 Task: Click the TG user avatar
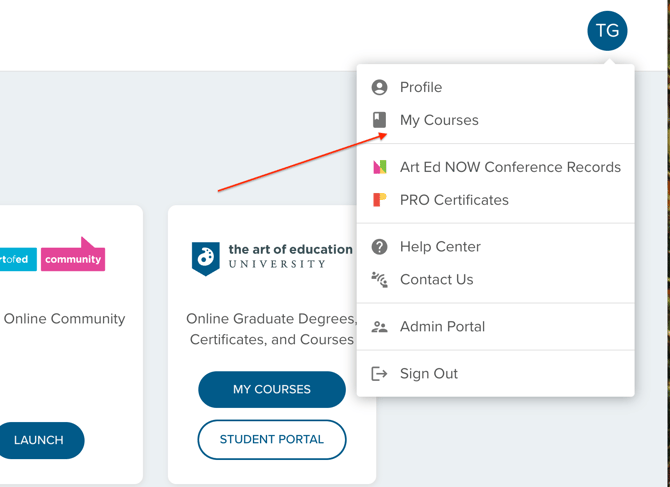point(607,31)
